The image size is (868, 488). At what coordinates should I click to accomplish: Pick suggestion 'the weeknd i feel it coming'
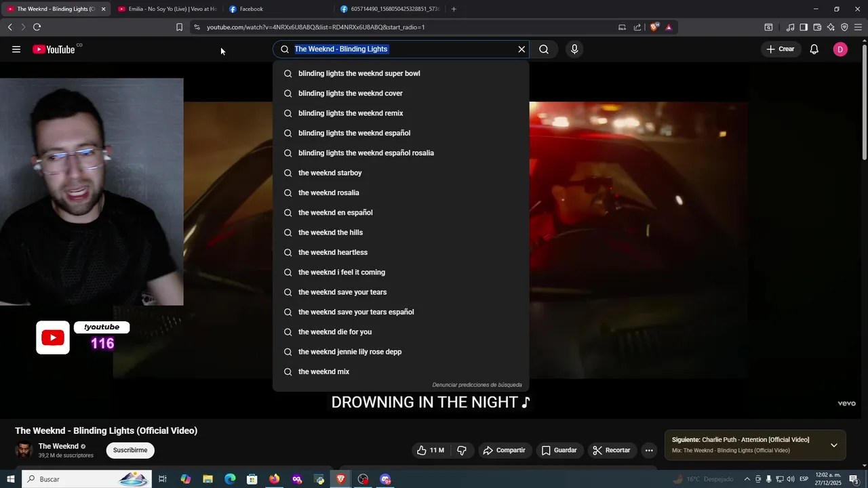401,272
